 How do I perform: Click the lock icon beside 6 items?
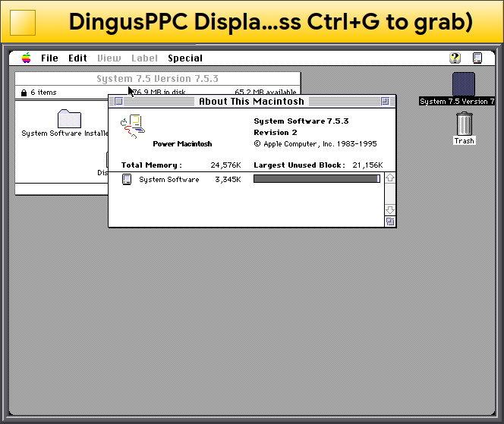[24, 93]
